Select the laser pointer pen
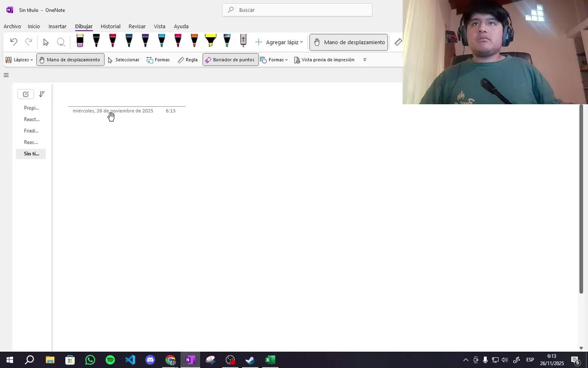The height and width of the screenshot is (368, 588). coord(243,40)
